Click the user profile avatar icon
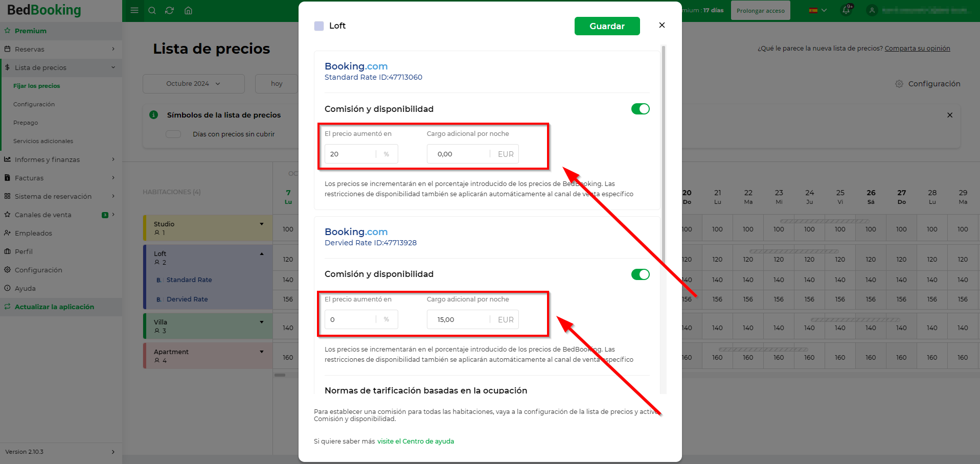 [872, 10]
